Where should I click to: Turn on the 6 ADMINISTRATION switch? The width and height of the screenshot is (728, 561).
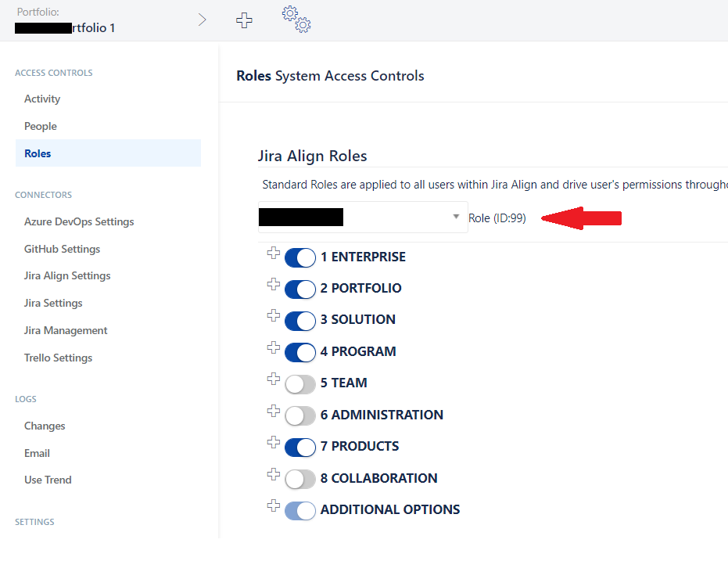(300, 415)
